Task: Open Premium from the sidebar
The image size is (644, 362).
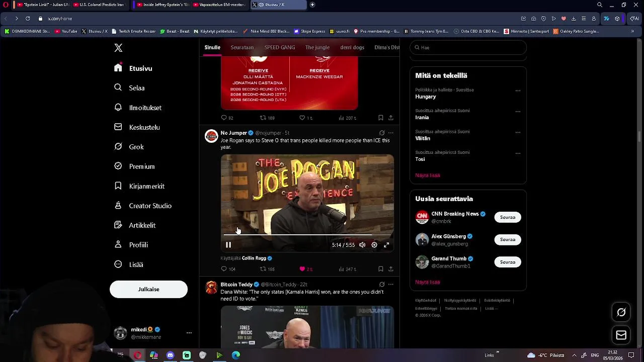Action: [x=135, y=166]
